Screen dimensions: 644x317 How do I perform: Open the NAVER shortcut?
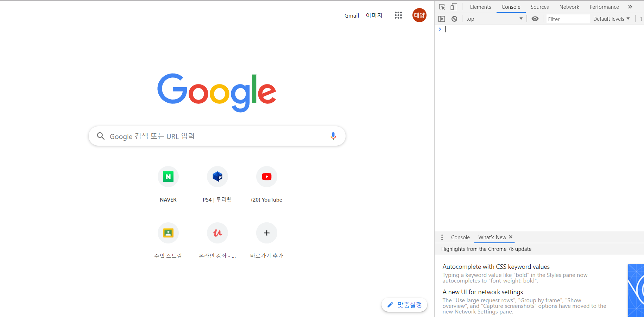click(x=168, y=184)
